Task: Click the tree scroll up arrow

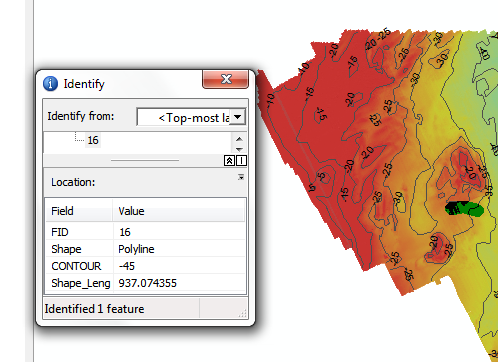Action: [x=239, y=139]
